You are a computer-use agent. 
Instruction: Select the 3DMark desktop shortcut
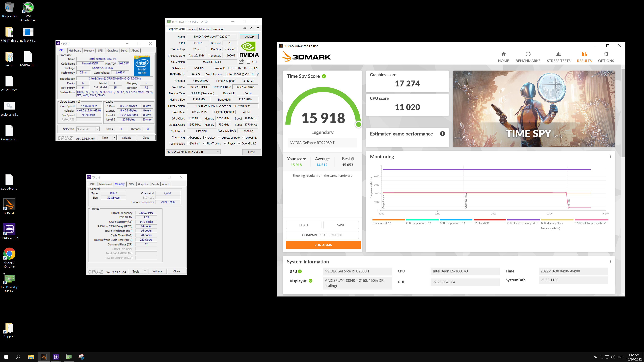point(9,207)
